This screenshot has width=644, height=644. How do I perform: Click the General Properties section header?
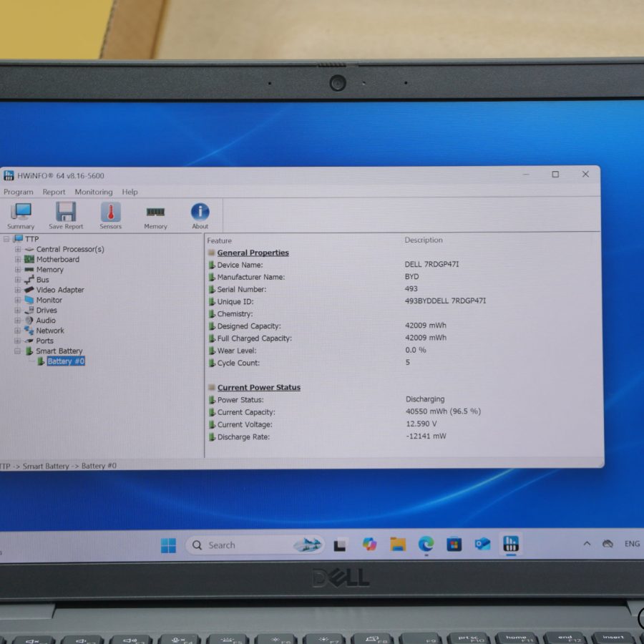tap(253, 253)
